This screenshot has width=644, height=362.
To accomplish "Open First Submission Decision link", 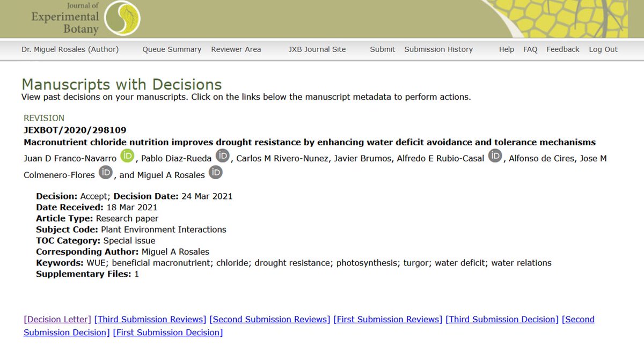I will [x=168, y=333].
